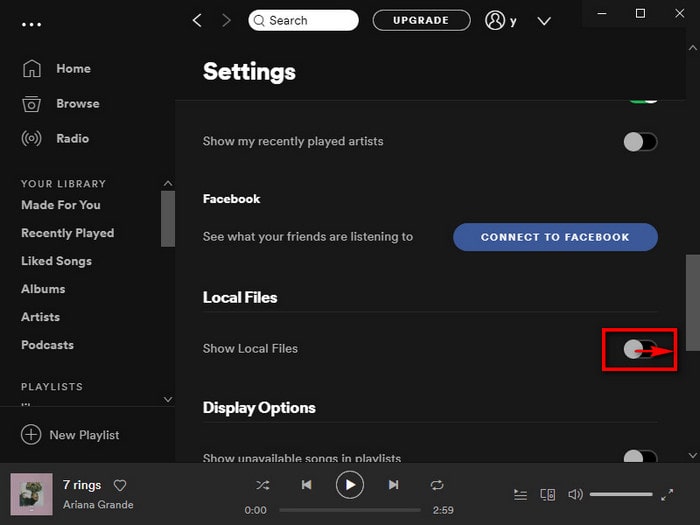
Task: Click the Display Options heading
Action: point(259,408)
